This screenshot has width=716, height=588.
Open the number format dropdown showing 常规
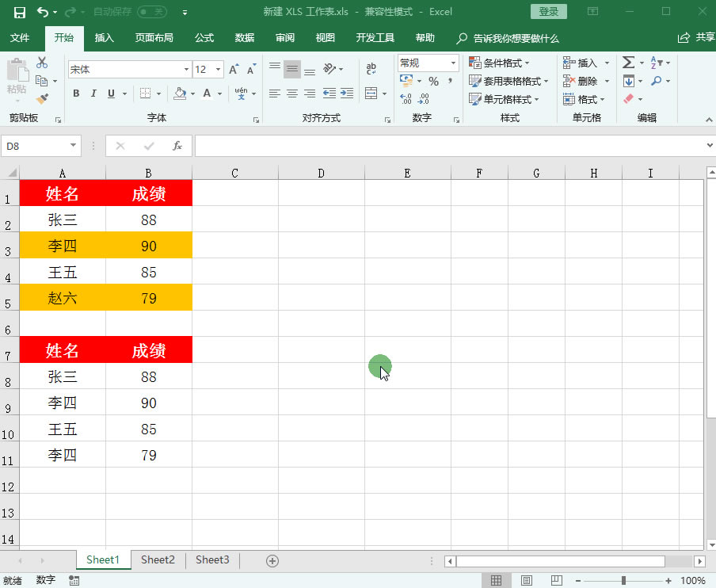pos(453,63)
